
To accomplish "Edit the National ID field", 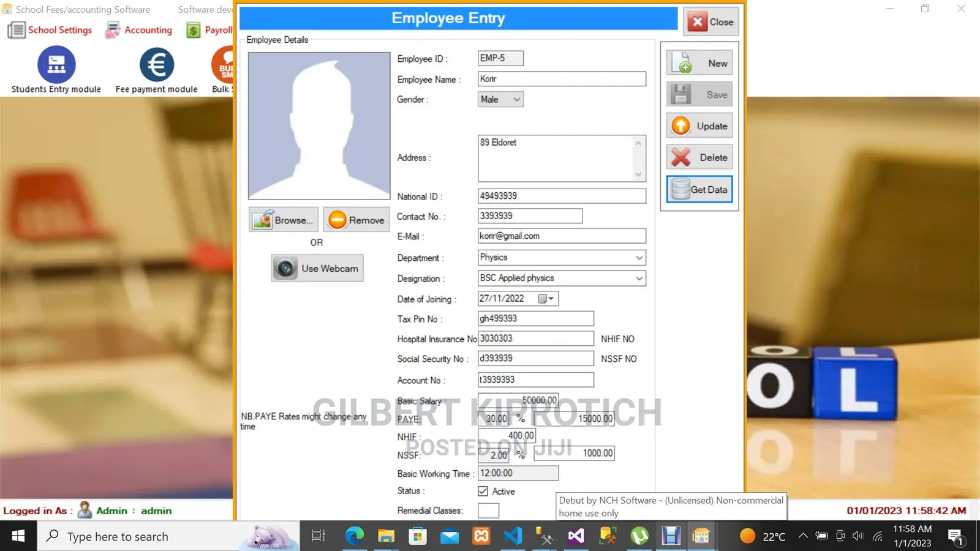I will pyautogui.click(x=562, y=196).
